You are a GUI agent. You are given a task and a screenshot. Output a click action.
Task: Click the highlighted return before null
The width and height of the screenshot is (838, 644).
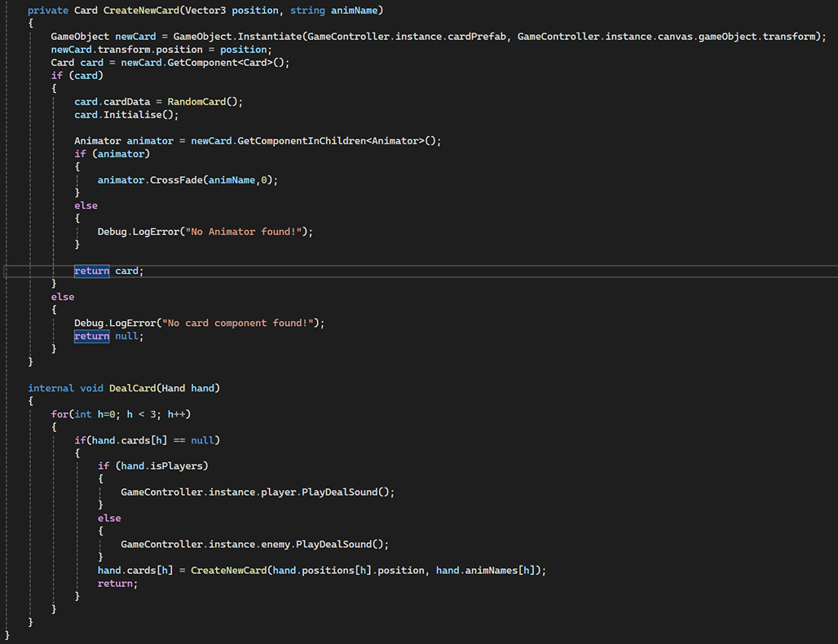tap(91, 336)
